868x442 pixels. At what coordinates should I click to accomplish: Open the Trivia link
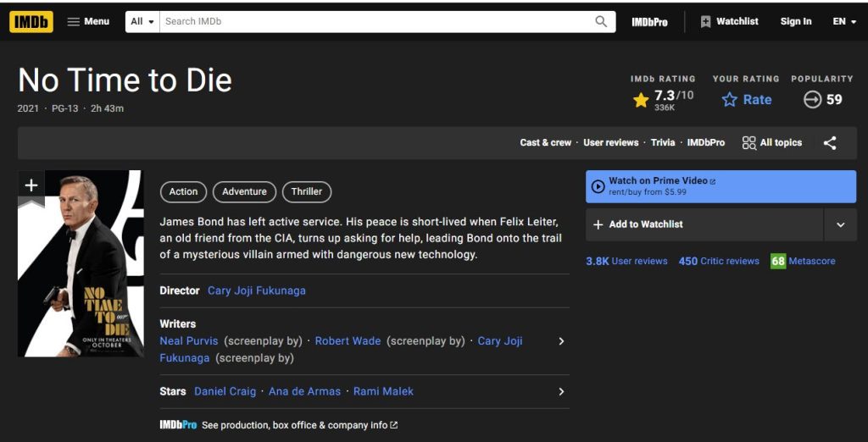pyautogui.click(x=663, y=143)
